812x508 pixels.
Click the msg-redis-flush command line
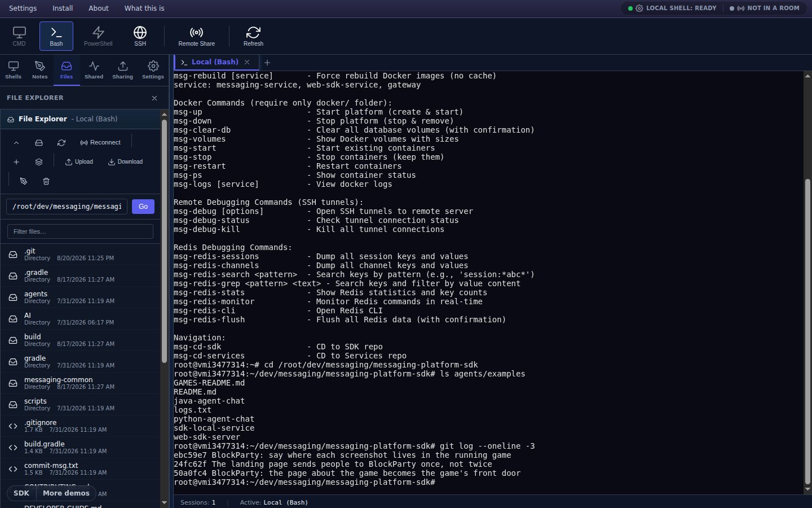[x=339, y=320]
